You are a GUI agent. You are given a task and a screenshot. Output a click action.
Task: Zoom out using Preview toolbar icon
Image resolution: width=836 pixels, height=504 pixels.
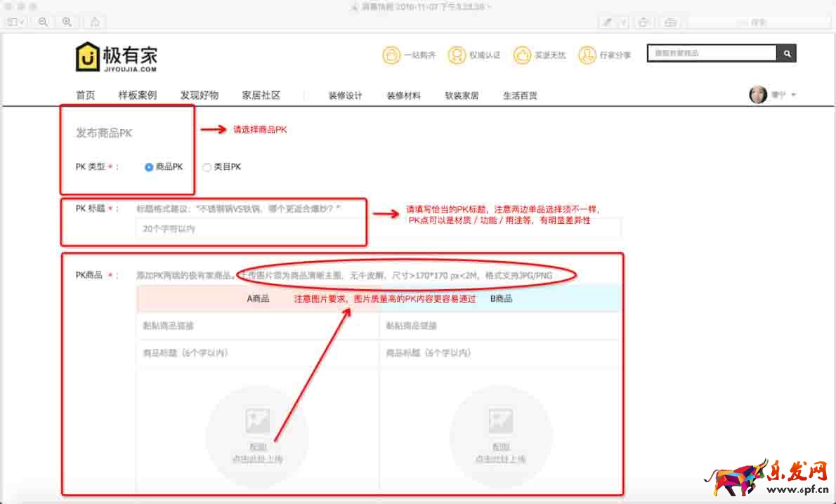[x=43, y=22]
